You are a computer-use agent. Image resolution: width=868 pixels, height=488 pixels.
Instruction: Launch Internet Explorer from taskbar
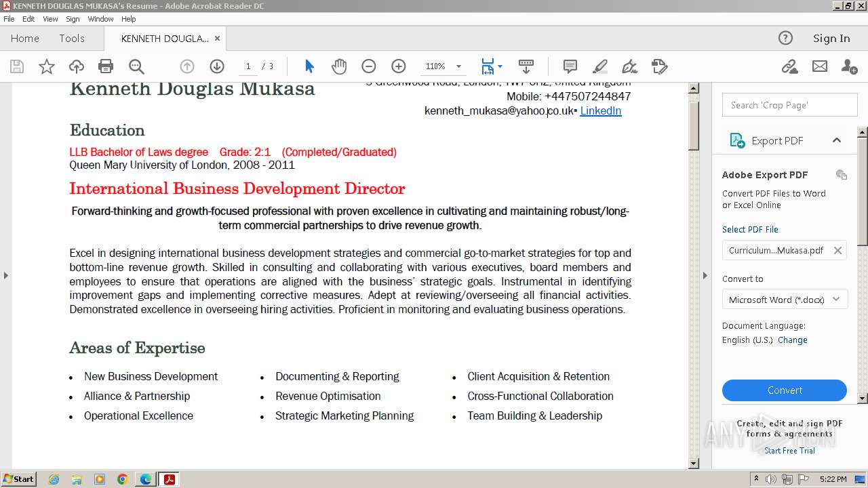coord(54,479)
